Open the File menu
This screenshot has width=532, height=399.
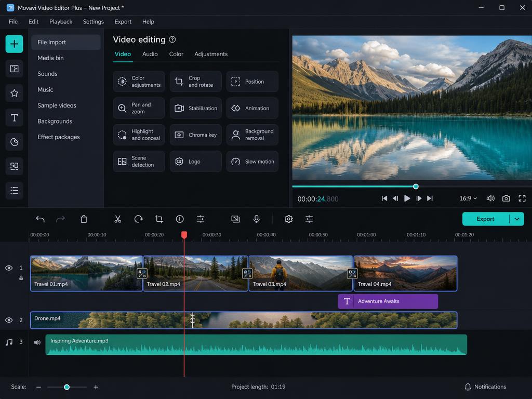(13, 22)
